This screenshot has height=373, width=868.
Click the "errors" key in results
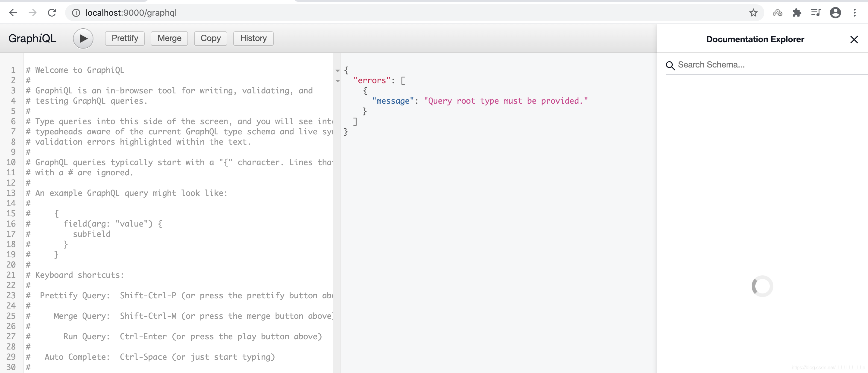click(x=372, y=80)
